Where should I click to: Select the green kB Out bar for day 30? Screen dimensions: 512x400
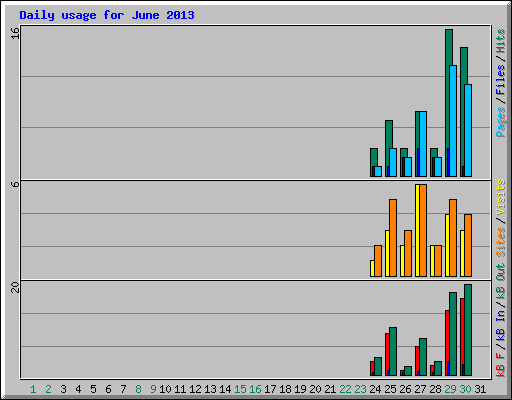tap(468, 330)
